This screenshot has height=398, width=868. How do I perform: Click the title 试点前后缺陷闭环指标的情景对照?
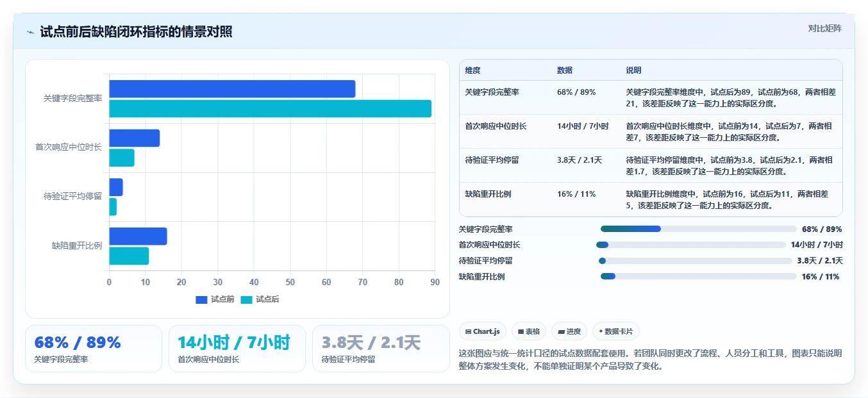pos(136,32)
